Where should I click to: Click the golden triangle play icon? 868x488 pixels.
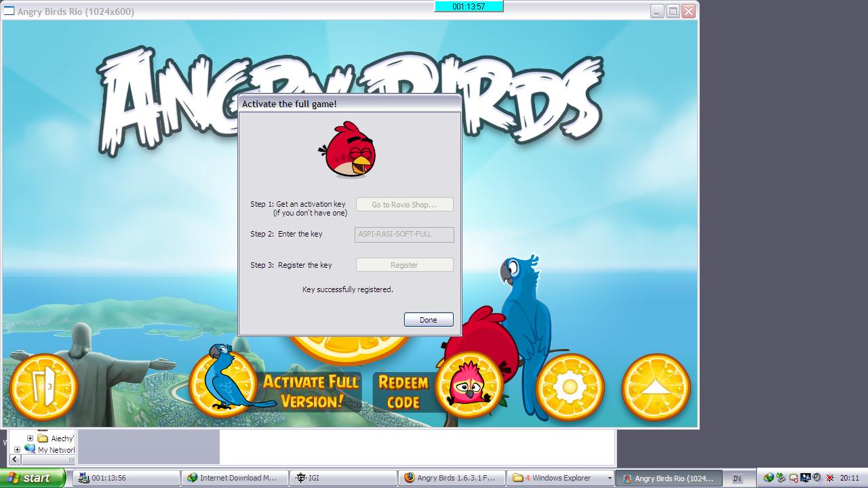(655, 387)
